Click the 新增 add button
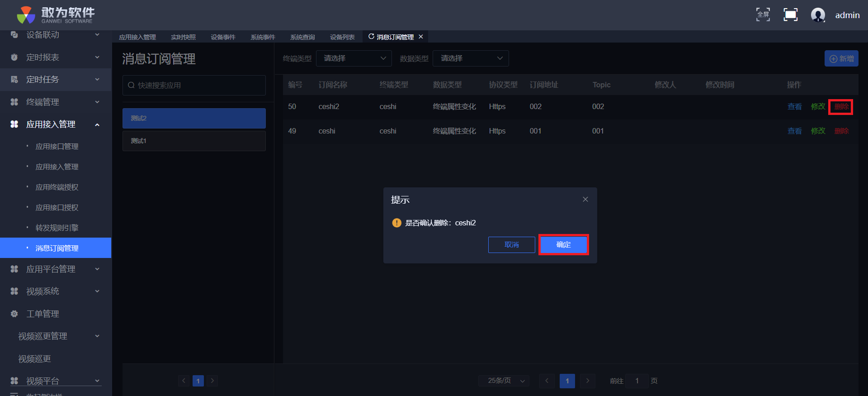The height and width of the screenshot is (396, 868). coord(841,59)
